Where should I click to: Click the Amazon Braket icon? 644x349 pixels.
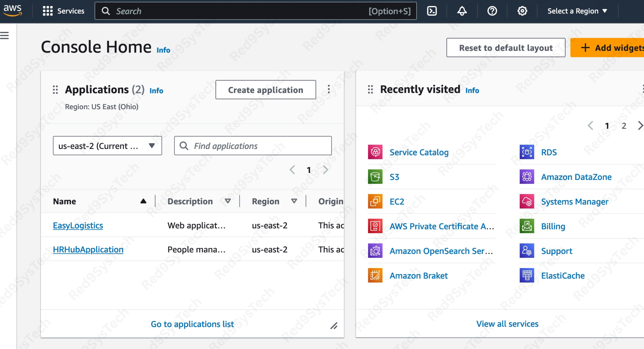(375, 275)
